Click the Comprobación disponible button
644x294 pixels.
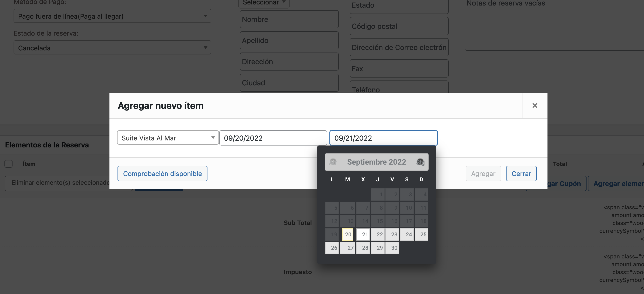tap(162, 174)
